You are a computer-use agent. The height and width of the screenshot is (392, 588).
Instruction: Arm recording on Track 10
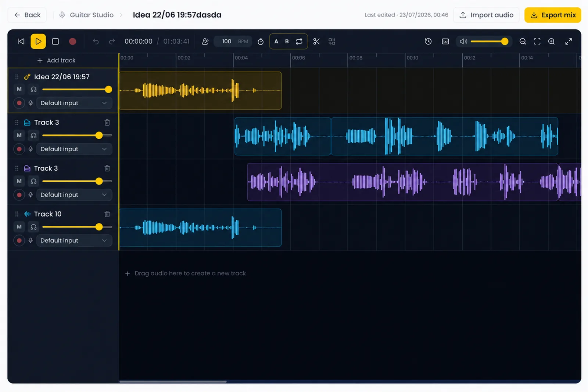pyautogui.click(x=19, y=240)
